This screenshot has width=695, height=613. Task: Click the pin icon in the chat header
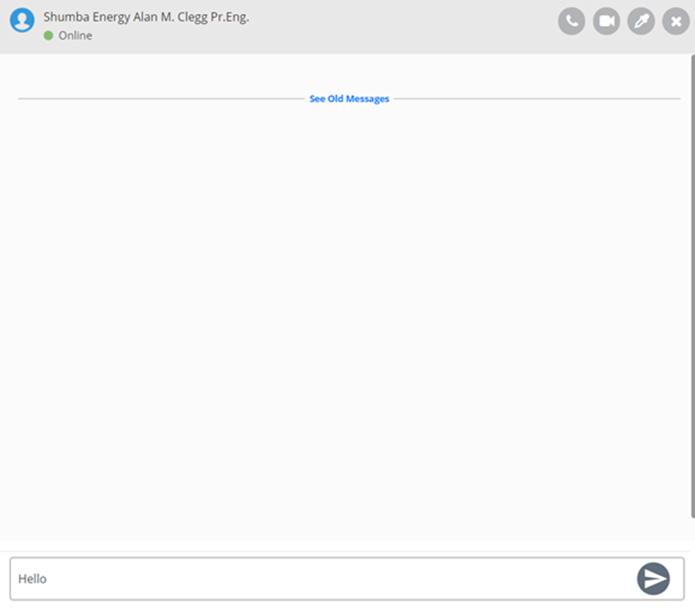point(641,21)
